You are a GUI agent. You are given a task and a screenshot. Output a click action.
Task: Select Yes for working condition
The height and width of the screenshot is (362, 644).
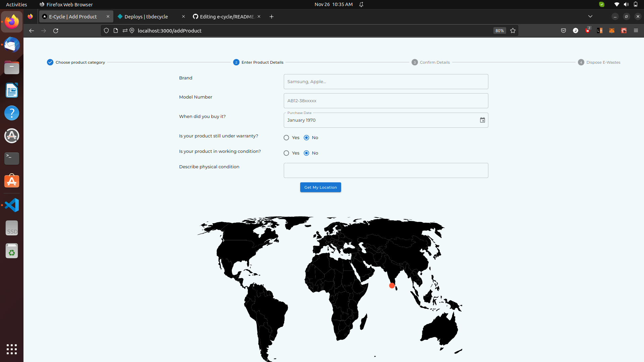[x=286, y=153]
